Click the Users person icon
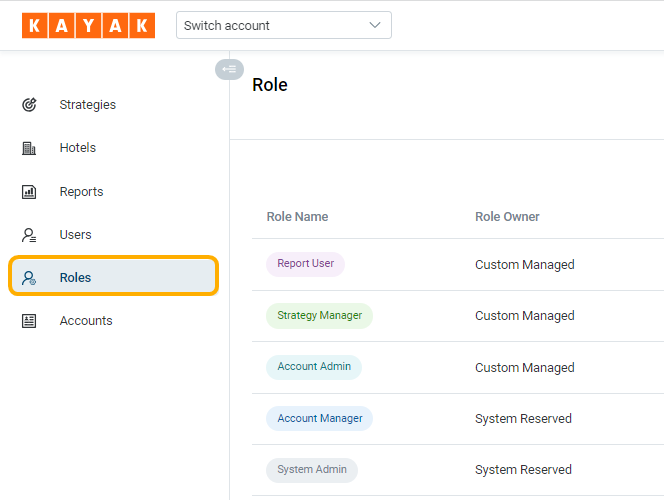The height and width of the screenshot is (500, 664). click(x=29, y=235)
